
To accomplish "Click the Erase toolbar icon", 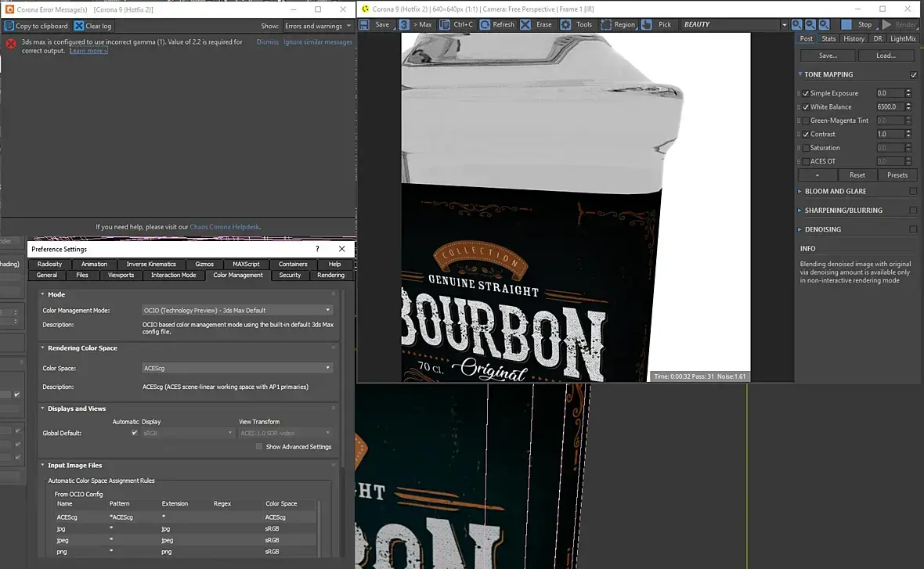I will [525, 25].
